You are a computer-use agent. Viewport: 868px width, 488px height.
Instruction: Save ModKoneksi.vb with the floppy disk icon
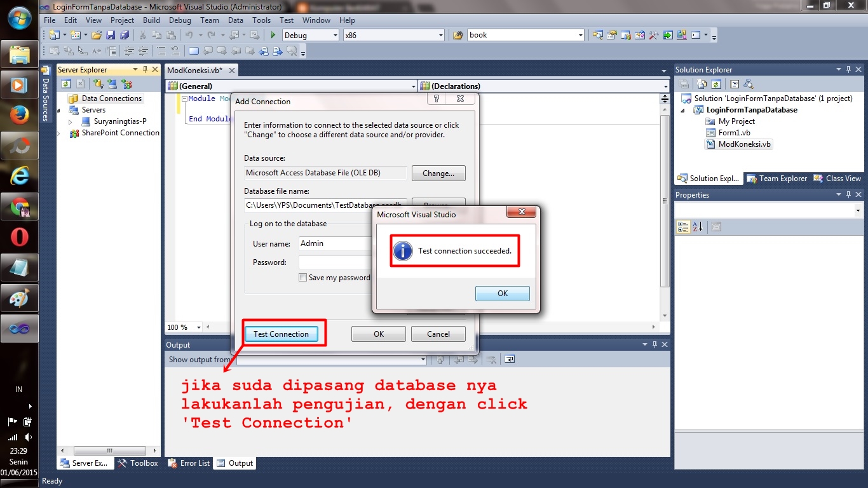point(111,36)
